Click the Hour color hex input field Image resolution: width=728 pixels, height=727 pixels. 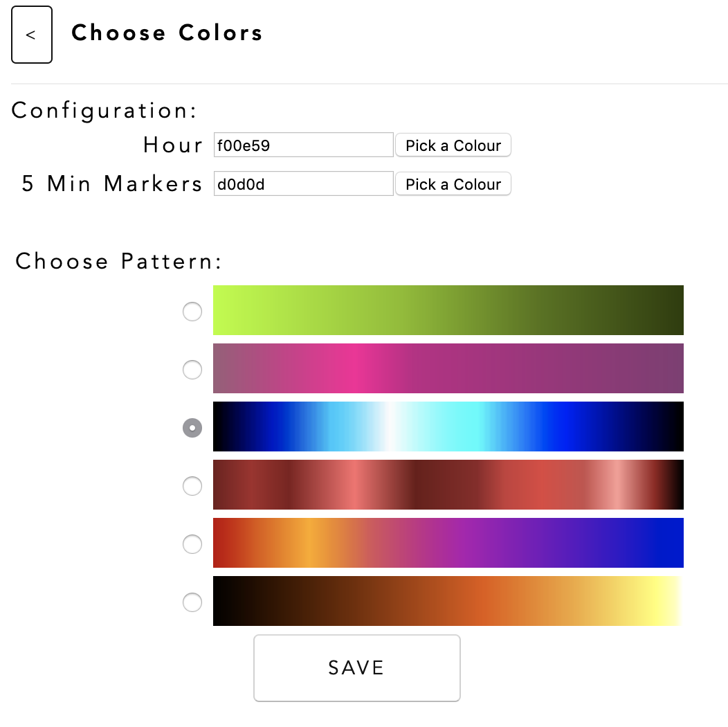click(x=303, y=145)
